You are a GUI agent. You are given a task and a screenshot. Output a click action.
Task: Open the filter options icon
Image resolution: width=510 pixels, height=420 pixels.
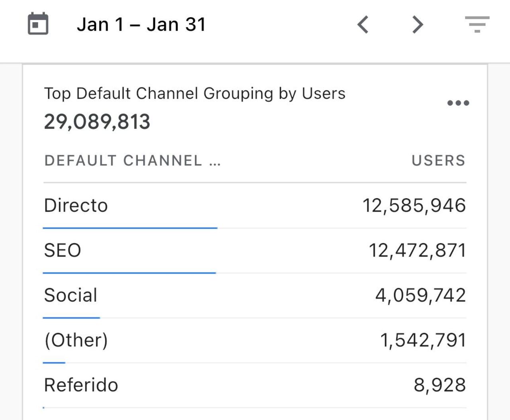(477, 24)
